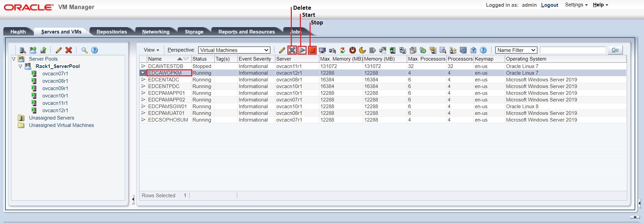Image resolution: width=644 pixels, height=223 pixels.
Task: Expand the EDCSOPHOSUM row details
Action: [x=143, y=120]
